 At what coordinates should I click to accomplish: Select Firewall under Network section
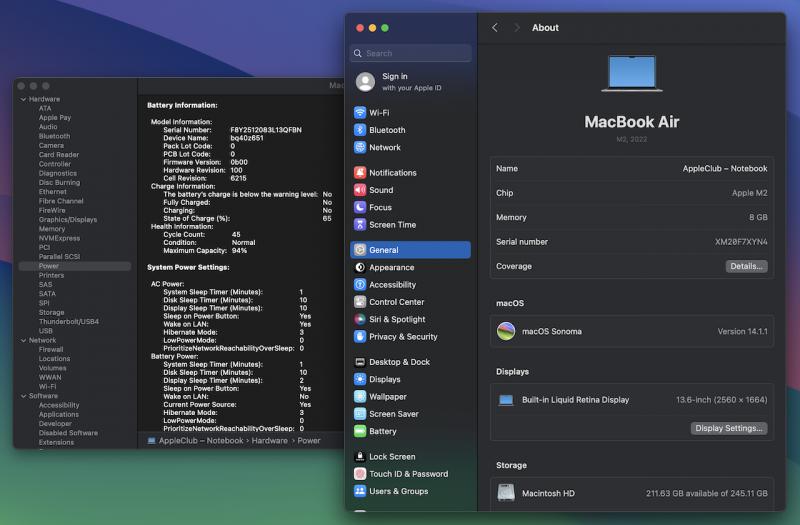[51, 349]
